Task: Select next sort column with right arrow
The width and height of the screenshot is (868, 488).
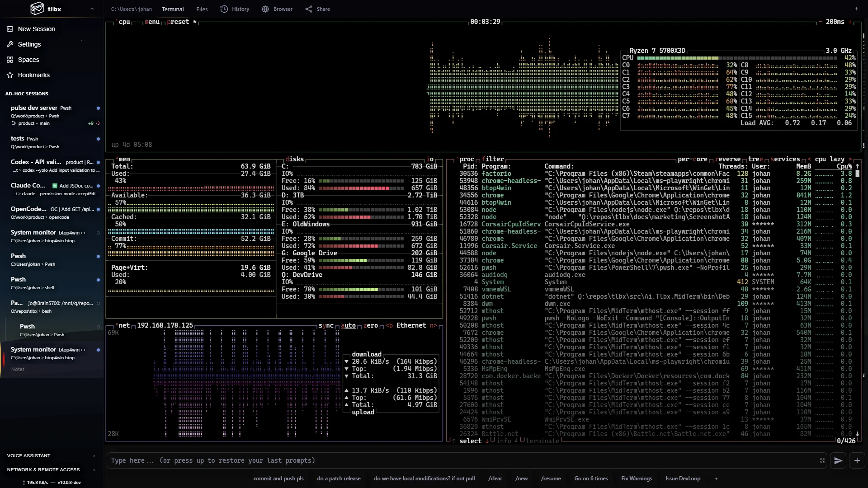Action: [850, 159]
